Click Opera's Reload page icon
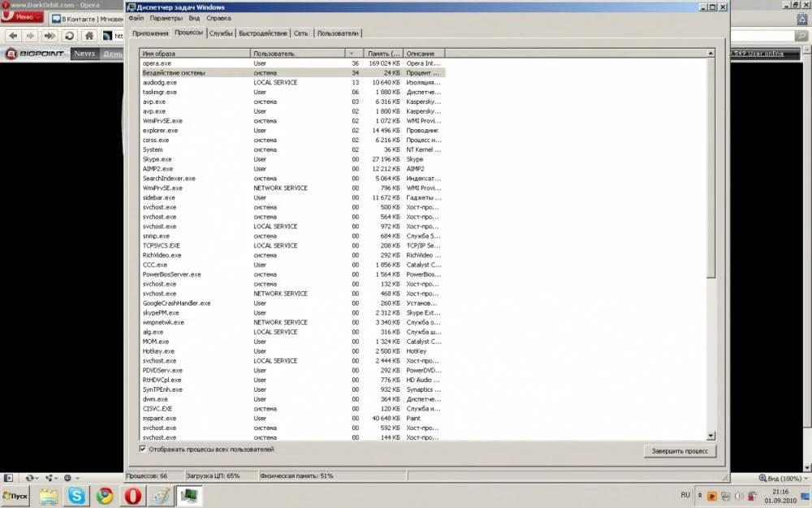 tap(69, 36)
